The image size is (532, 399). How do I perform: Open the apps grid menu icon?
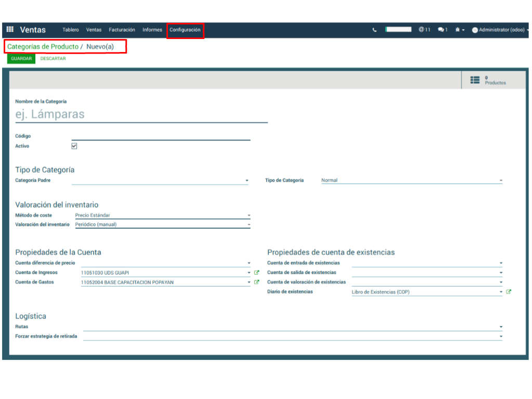tap(10, 30)
